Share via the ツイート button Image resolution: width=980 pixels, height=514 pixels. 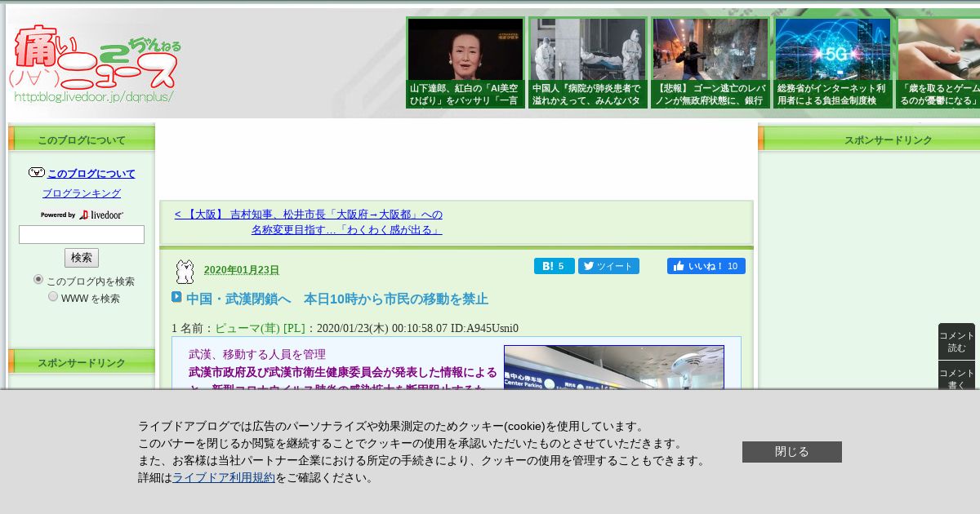coord(608,266)
